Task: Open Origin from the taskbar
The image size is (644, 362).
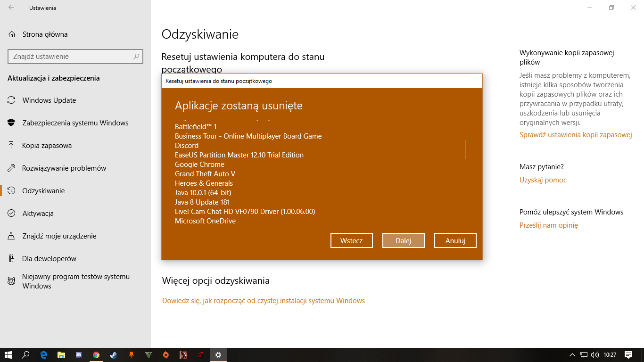Action: tap(166, 355)
